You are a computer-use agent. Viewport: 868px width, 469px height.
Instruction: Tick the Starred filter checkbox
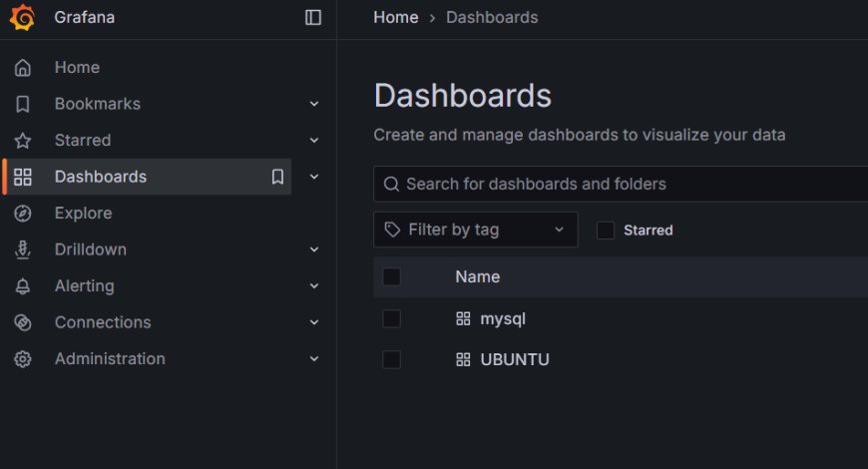pos(605,230)
